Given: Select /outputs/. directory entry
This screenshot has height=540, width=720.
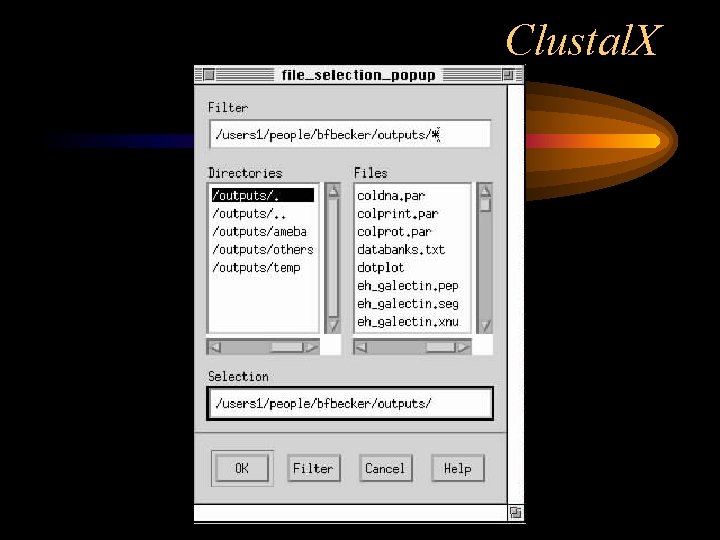Looking at the screenshot, I should click(263, 195).
